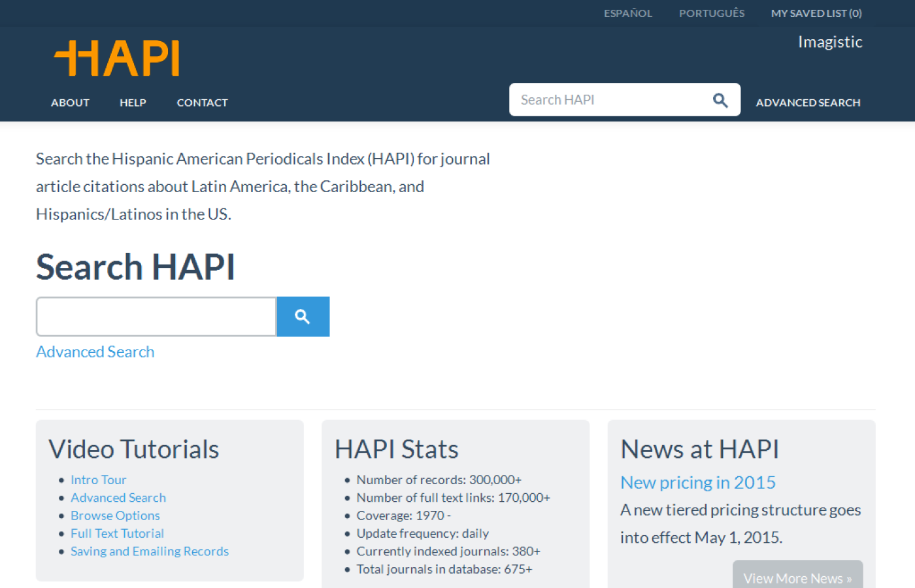This screenshot has height=588, width=915.
Task: Click the View More News button
Action: pyautogui.click(x=797, y=578)
